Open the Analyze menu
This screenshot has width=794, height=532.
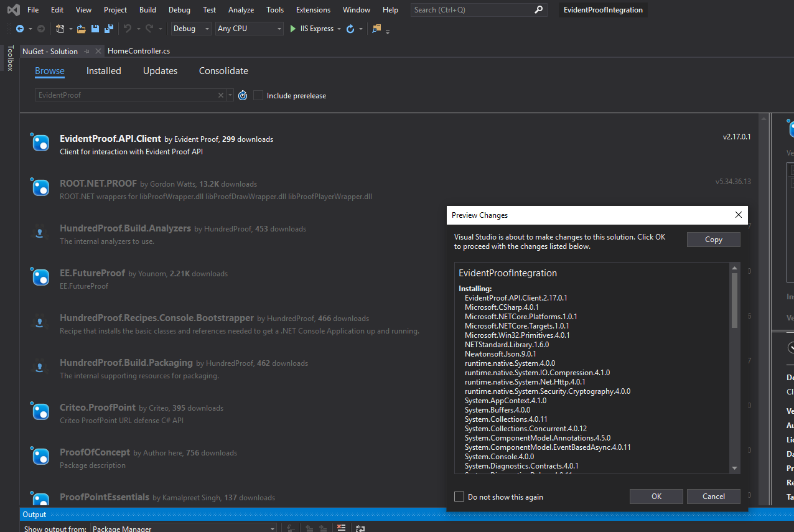[241, 9]
